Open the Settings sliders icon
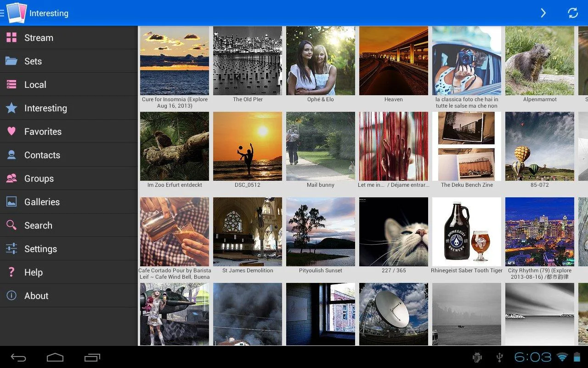 [x=11, y=249]
